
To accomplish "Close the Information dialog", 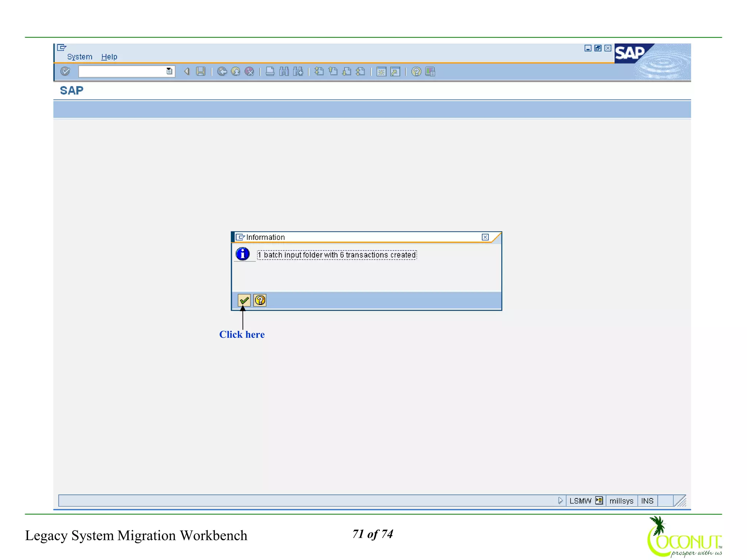I will (485, 237).
